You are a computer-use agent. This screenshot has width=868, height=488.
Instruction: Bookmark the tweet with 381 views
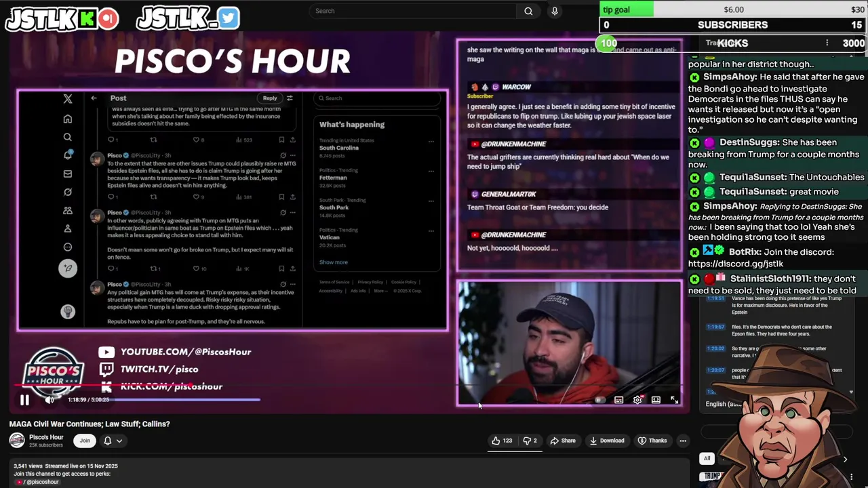[x=281, y=197]
